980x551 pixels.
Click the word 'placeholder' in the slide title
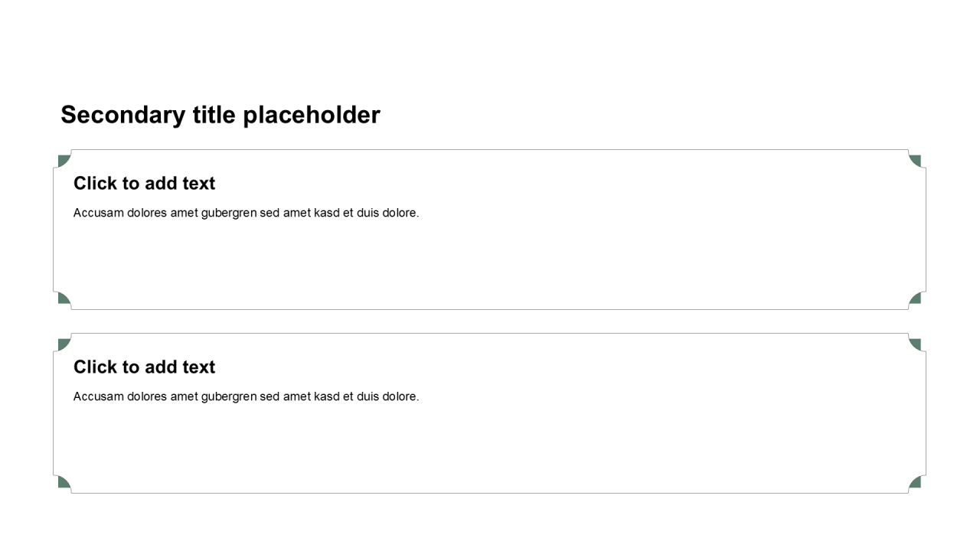(312, 115)
